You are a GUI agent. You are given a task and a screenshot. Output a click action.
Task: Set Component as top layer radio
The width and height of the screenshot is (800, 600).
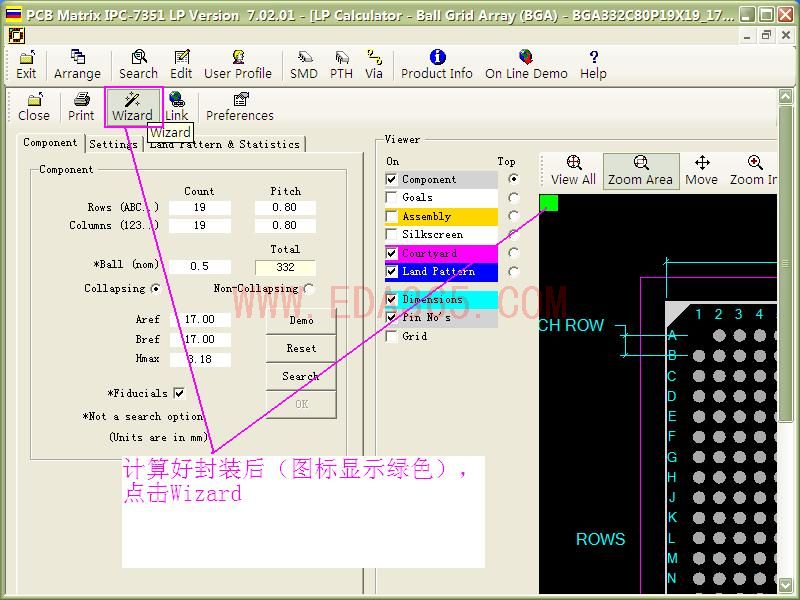coord(513,179)
